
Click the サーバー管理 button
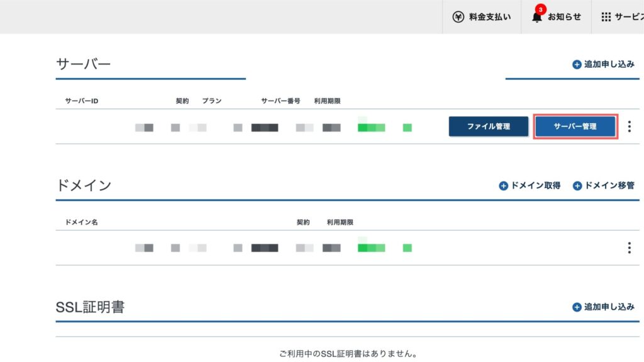[x=575, y=126]
